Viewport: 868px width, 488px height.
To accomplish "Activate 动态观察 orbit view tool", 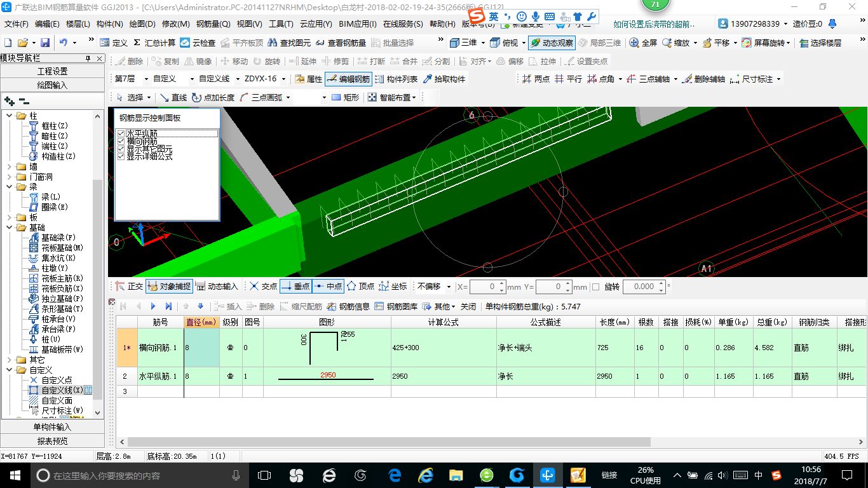I will 552,43.
